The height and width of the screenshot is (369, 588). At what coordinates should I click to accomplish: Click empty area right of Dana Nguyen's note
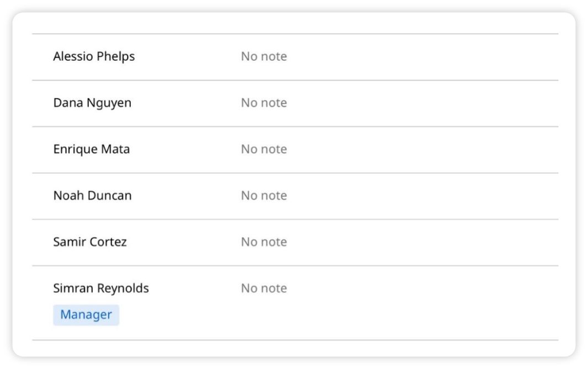422,103
